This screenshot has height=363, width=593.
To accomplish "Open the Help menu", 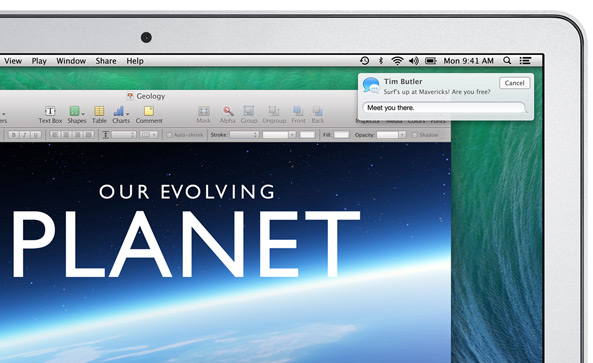I will click(x=135, y=61).
